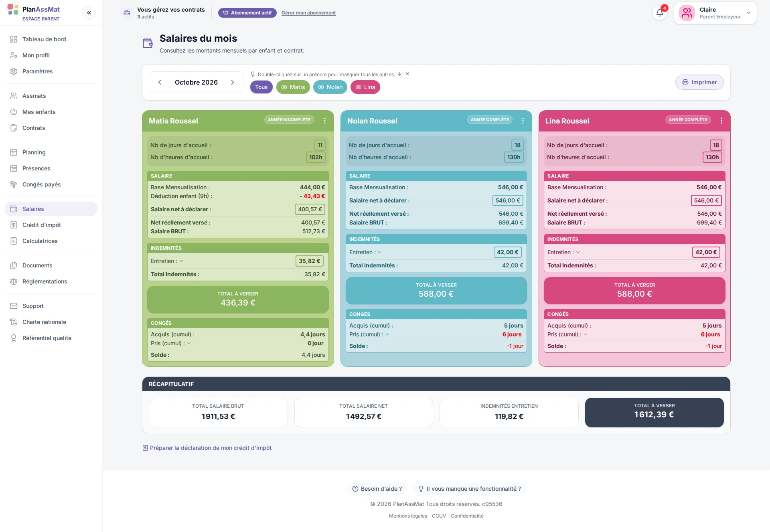
Task: Click the briefcase contracts icon in header
Action: tap(127, 13)
